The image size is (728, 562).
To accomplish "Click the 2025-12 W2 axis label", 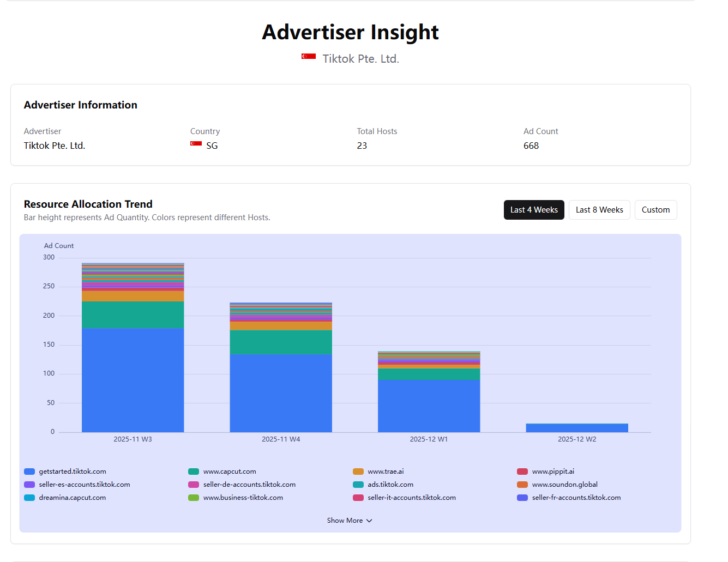I will pos(577,439).
